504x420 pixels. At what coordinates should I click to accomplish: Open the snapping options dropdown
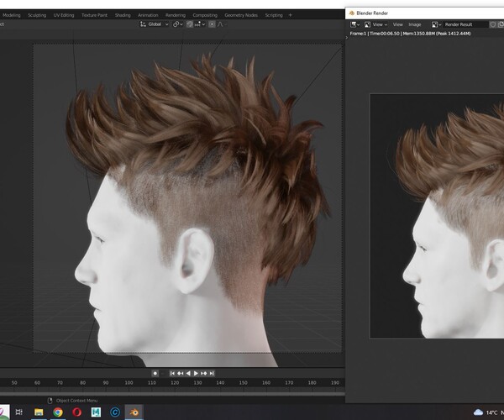200,24
